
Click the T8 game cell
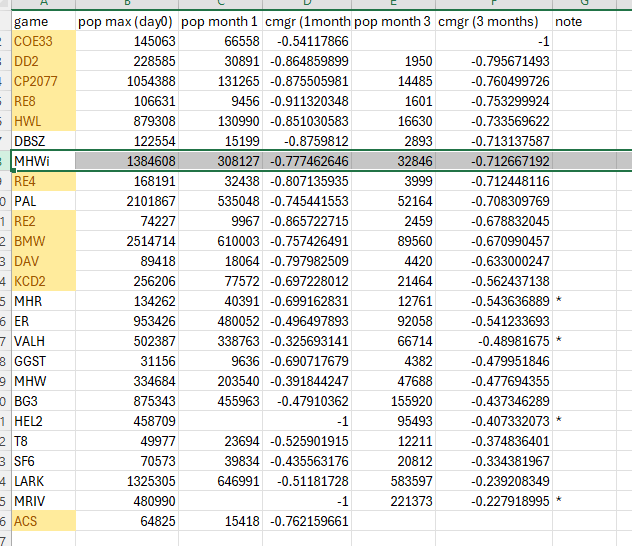coord(44,441)
